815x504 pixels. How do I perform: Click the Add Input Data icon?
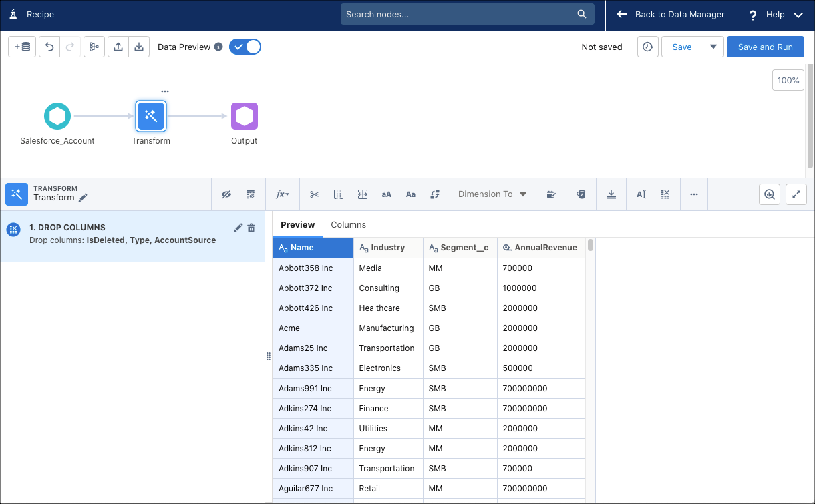22,47
